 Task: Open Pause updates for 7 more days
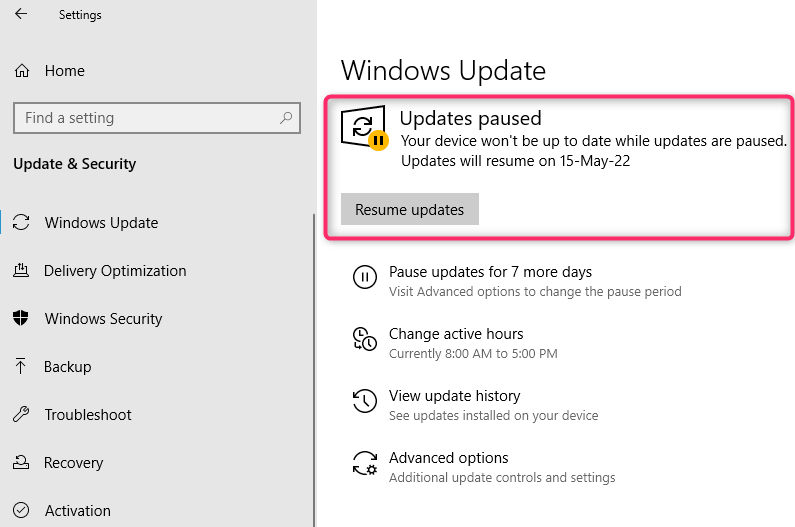tap(490, 272)
